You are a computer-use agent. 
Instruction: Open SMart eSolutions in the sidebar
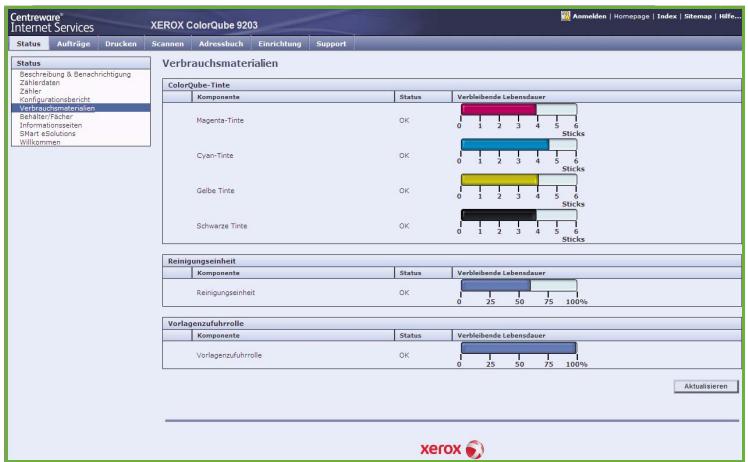click(x=47, y=134)
